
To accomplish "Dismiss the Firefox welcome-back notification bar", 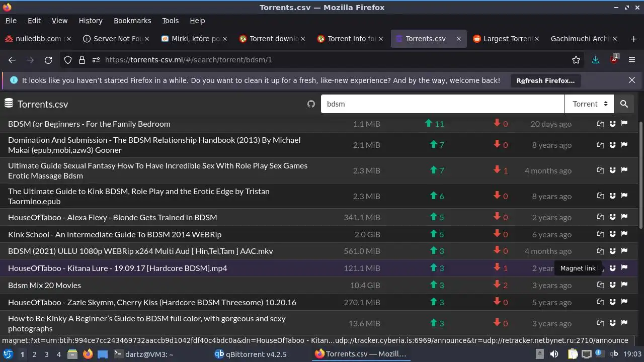I will pyautogui.click(x=632, y=80).
